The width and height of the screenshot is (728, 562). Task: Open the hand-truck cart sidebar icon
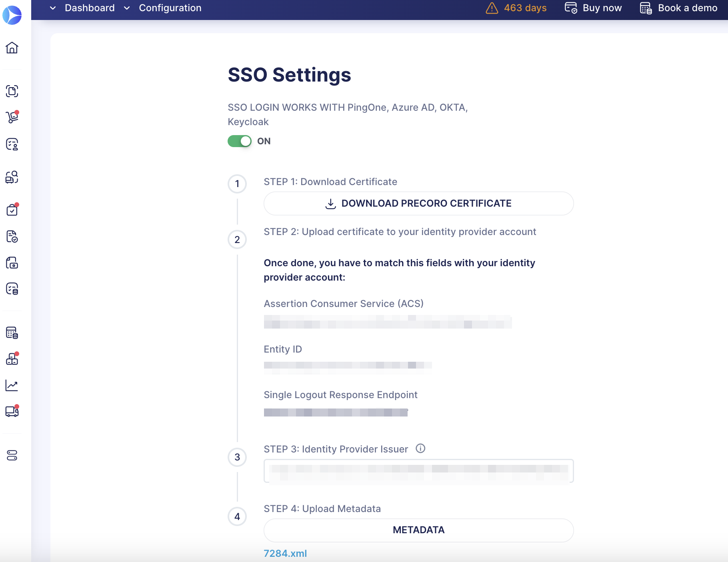(x=12, y=117)
